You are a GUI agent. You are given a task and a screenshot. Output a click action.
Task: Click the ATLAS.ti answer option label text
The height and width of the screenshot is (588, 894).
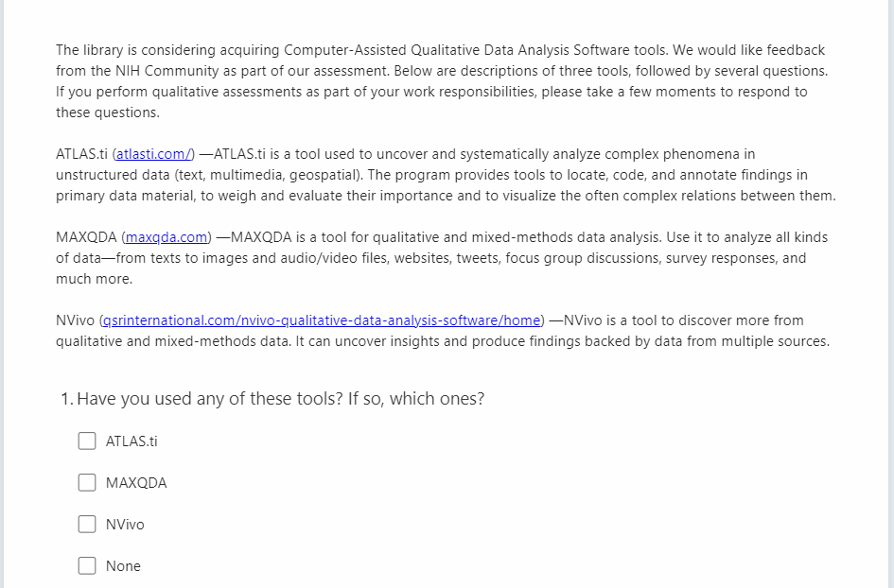pos(131,441)
